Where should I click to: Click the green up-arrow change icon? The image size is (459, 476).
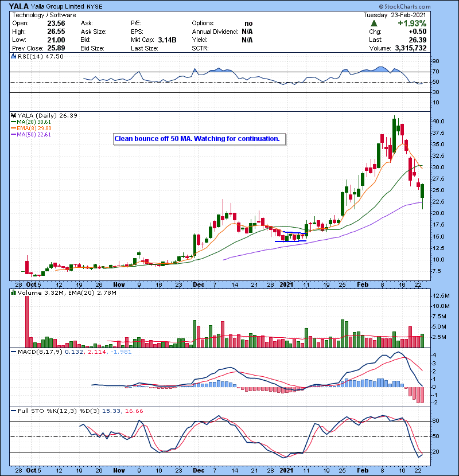[x=374, y=23]
